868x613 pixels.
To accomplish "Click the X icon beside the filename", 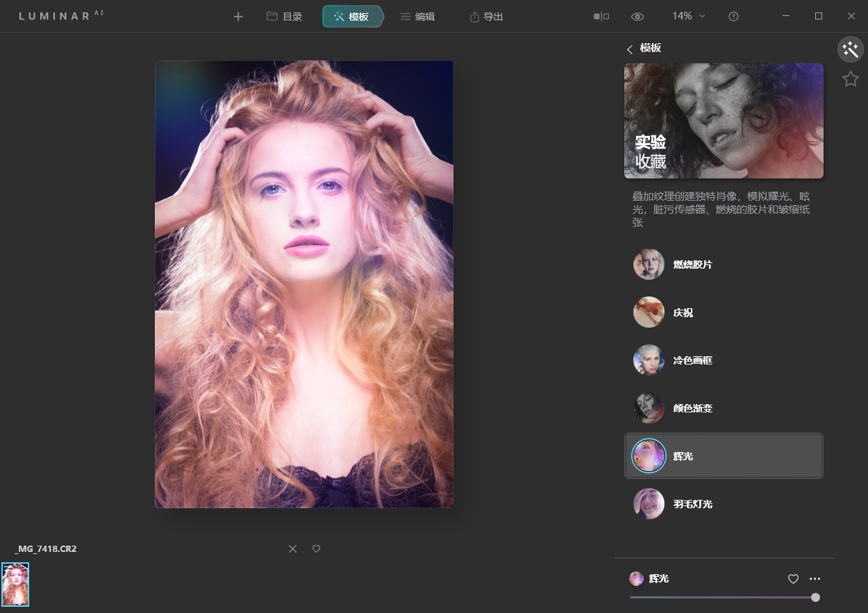I will [x=292, y=549].
